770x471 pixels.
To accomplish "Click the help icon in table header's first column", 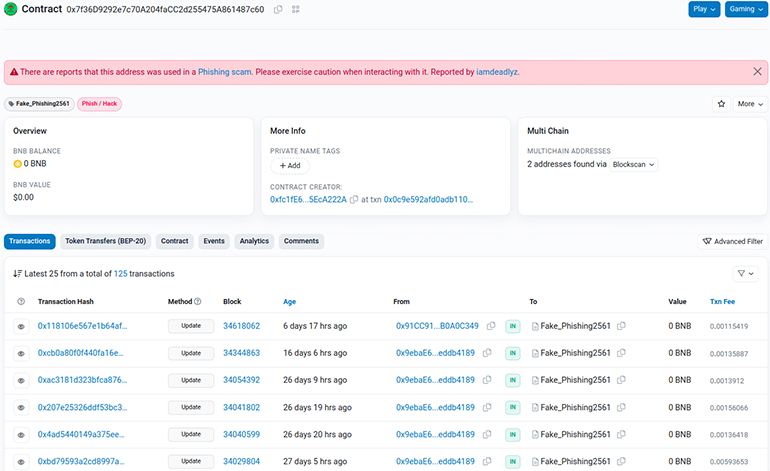I will 21,301.
